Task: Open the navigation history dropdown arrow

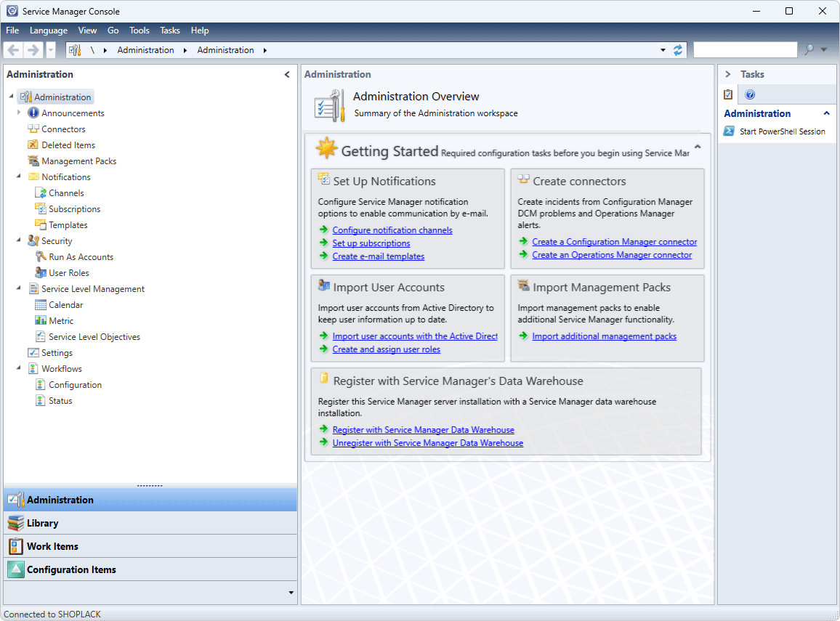Action: (50, 50)
